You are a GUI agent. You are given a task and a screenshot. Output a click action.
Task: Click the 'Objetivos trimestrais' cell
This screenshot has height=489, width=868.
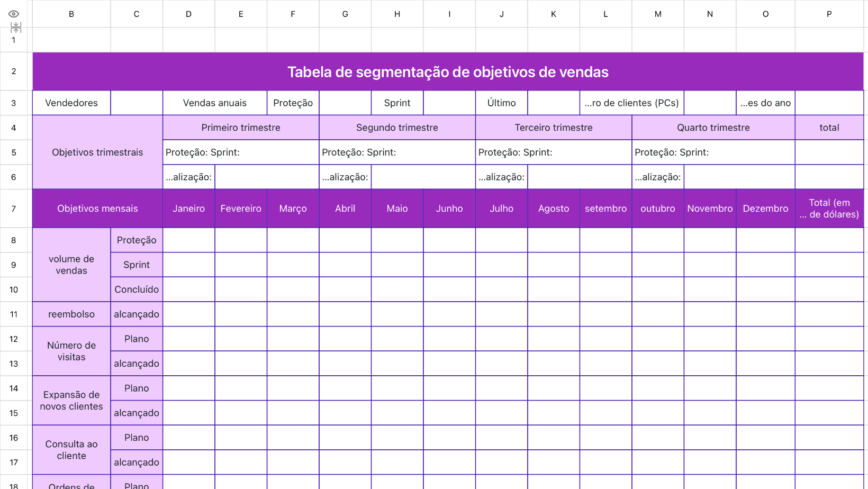(98, 152)
